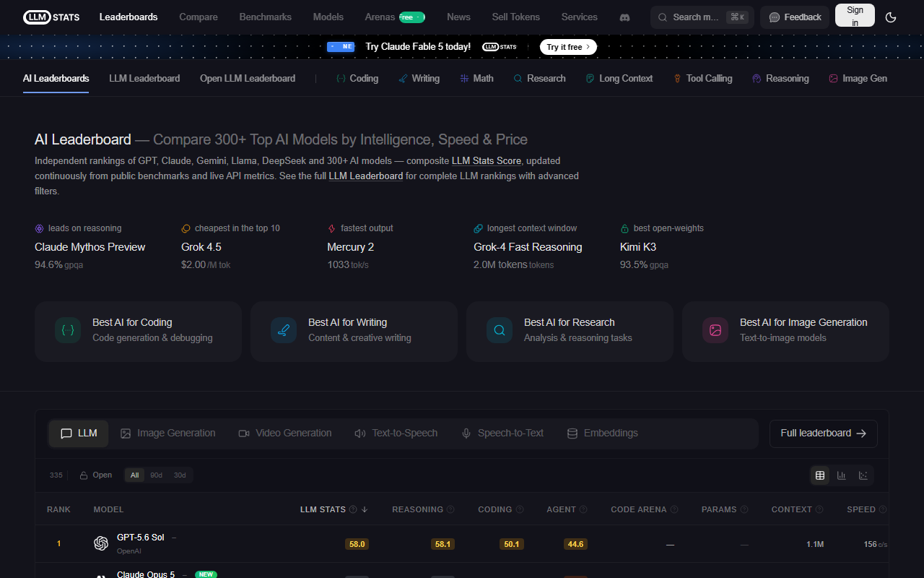Click the Research magnifier icon
This screenshot has width=924, height=578.
518,78
